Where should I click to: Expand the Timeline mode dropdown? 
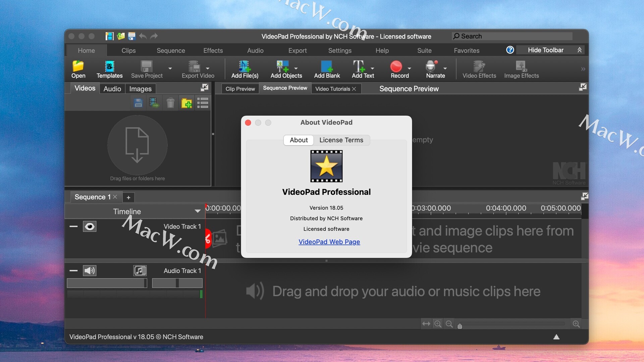point(198,211)
